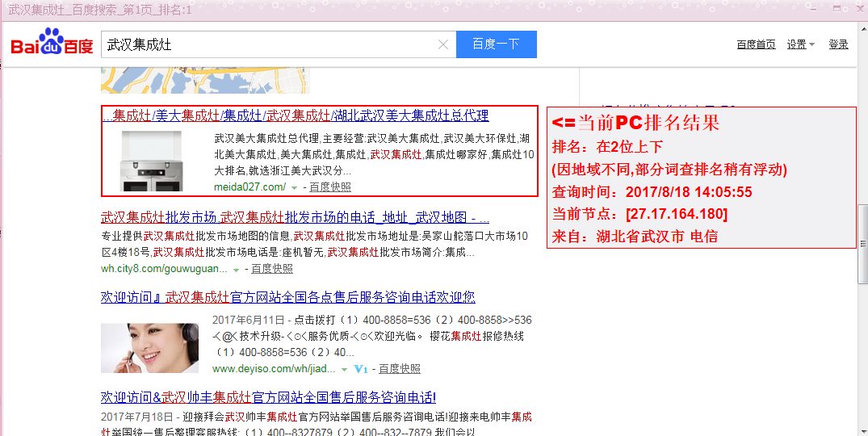Open the 湖北武汉美大集成灶总代理 result title
868x436 pixels.
(x=296, y=115)
